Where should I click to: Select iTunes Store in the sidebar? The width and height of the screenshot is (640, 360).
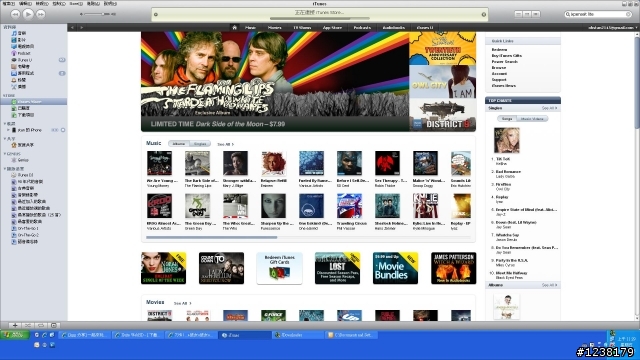[x=33, y=102]
